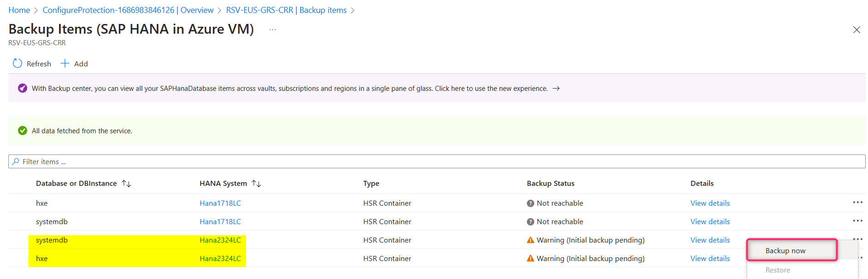Click Not reachable status icon for hxe
The width and height of the screenshot is (868, 279).
[x=531, y=203]
